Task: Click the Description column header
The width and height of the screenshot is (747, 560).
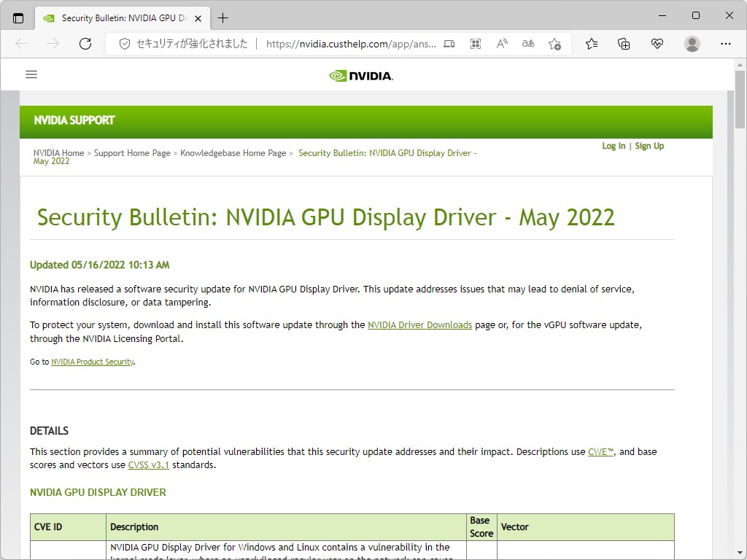Action: coord(286,527)
